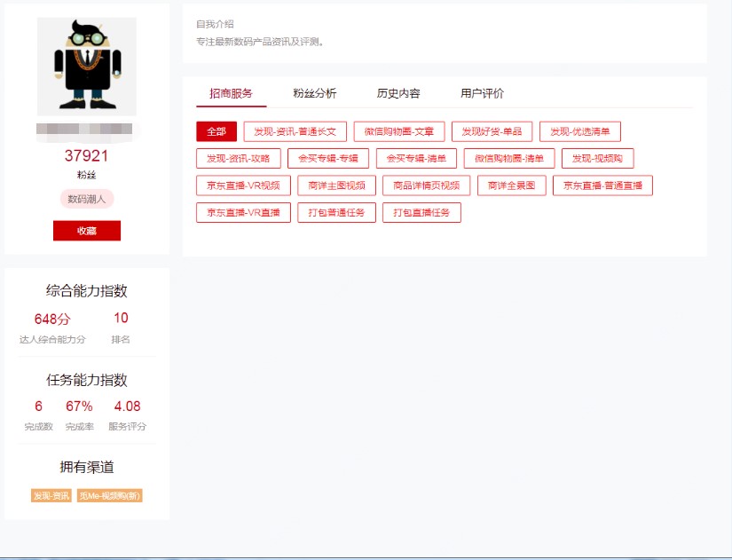Click the 37921 follower count
732x560 pixels.
click(x=86, y=156)
